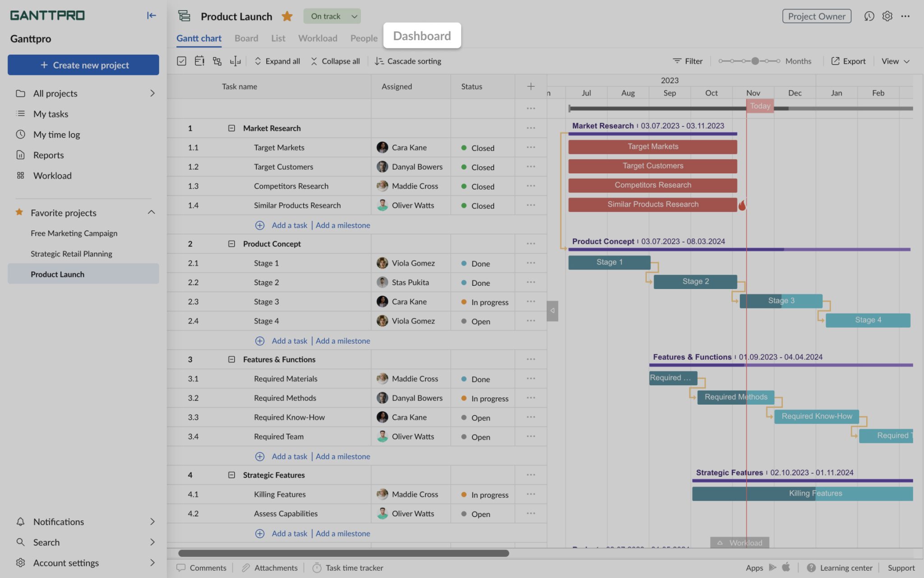The width and height of the screenshot is (924, 578).
Task: Click create new project button
Action: coord(83,65)
